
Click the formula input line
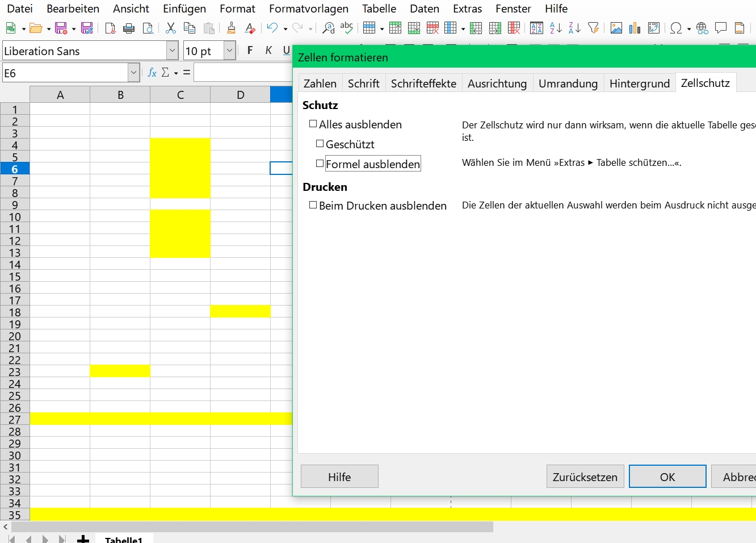click(243, 73)
